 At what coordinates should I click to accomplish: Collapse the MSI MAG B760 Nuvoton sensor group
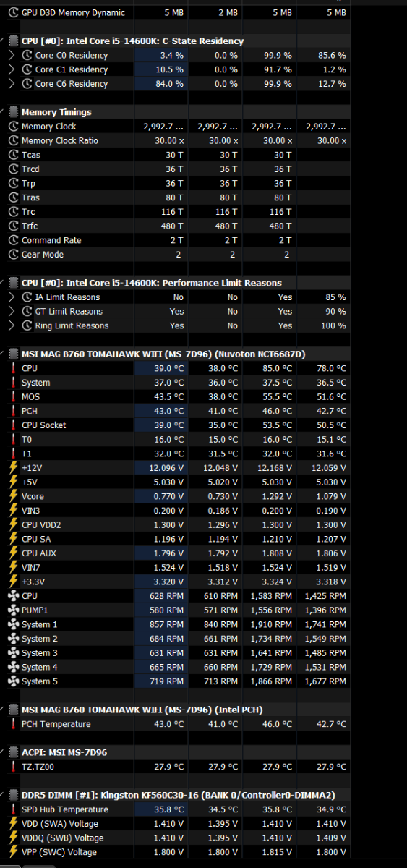[x=3, y=354]
